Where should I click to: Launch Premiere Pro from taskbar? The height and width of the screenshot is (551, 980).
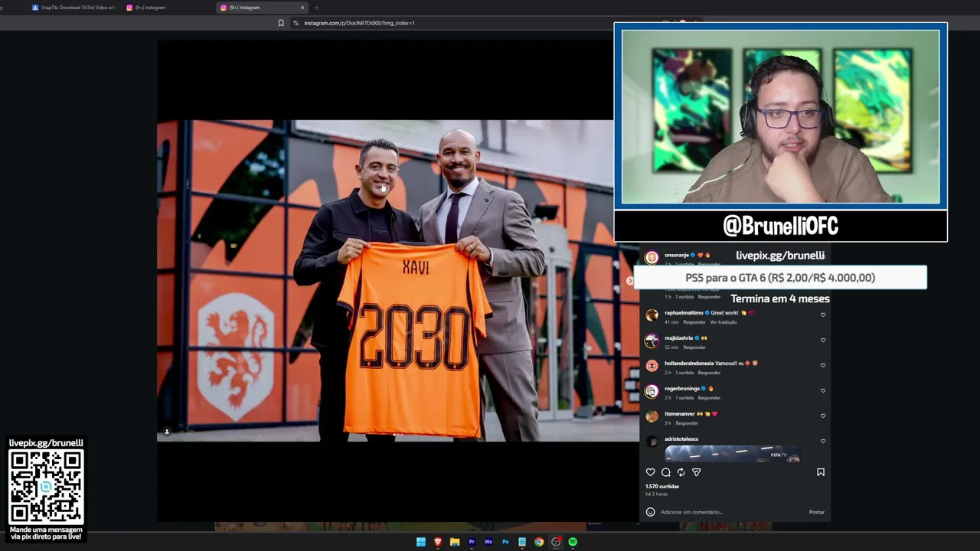point(472,542)
